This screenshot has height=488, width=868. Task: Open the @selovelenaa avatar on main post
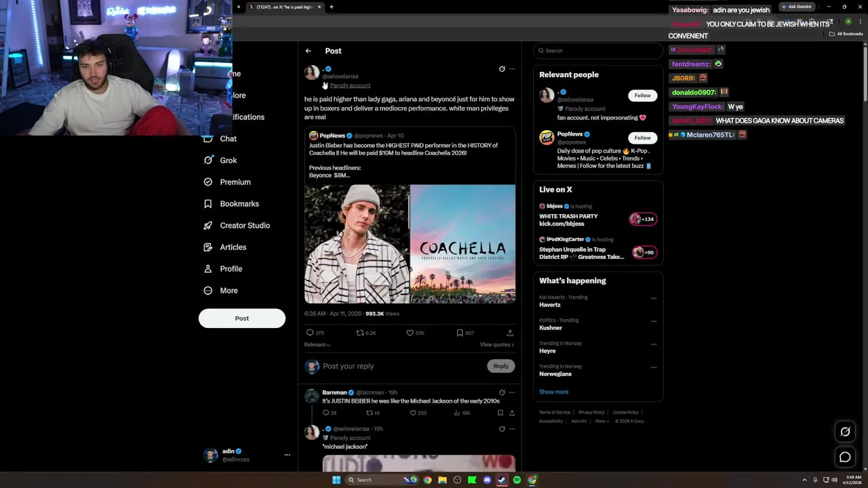[312, 73]
